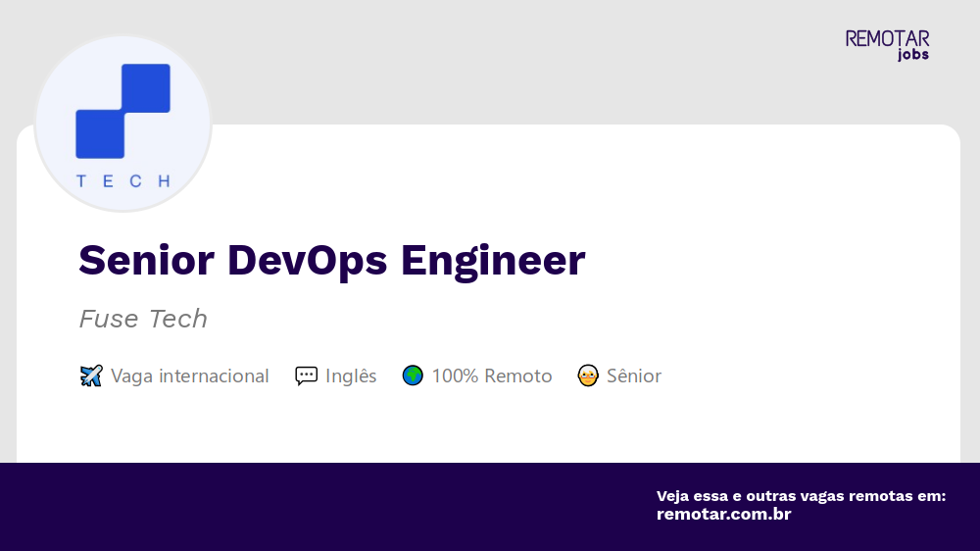Click the 100% Remoto label
This screenshot has width=980, height=551.
click(x=492, y=376)
